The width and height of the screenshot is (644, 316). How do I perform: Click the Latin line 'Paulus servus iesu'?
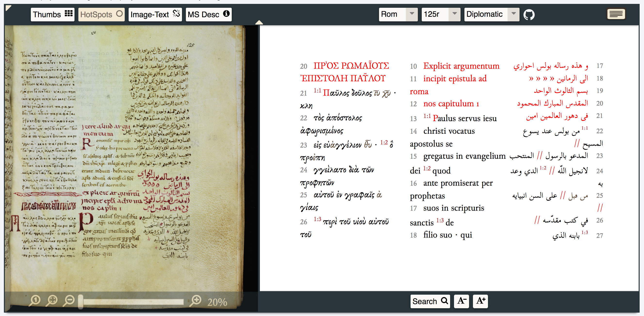pos(464,118)
